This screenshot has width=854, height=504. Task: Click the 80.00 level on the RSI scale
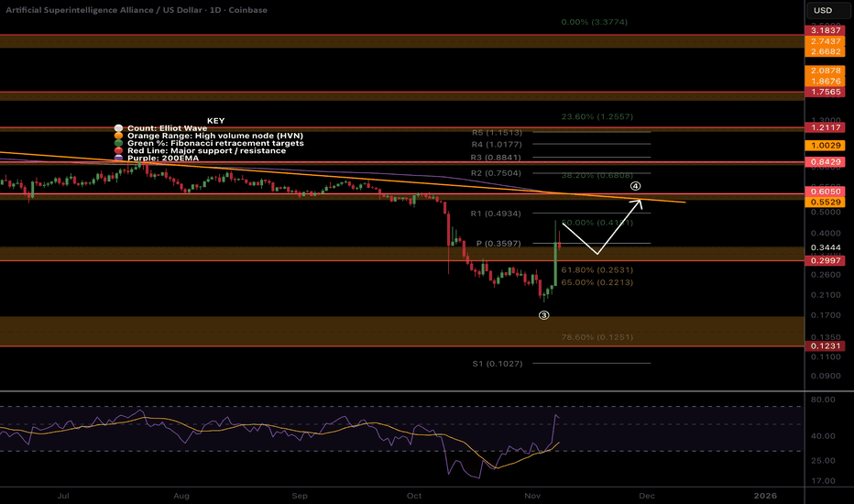823,400
